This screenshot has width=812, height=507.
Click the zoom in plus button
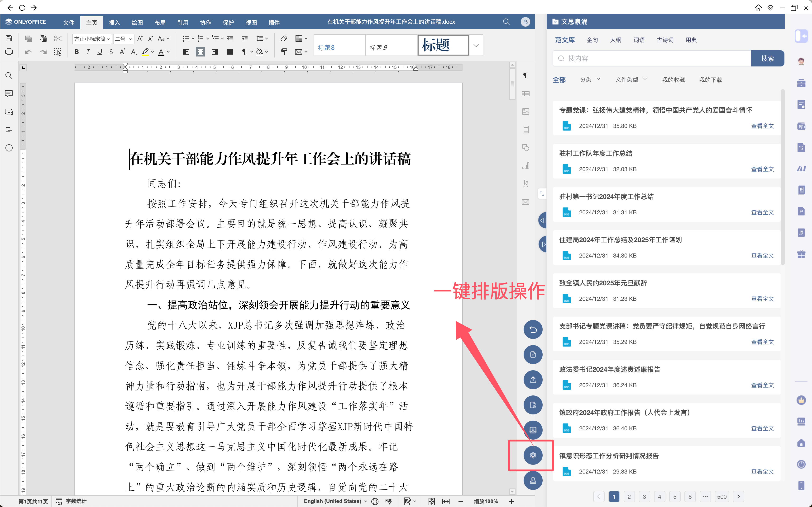[511, 501]
